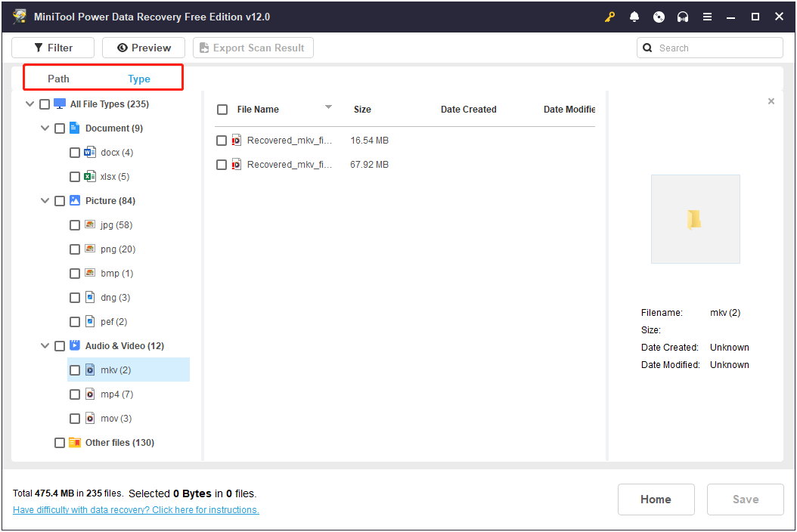
Task: Click the file icon of the 67.92 MB mkv file
Action: (237, 164)
